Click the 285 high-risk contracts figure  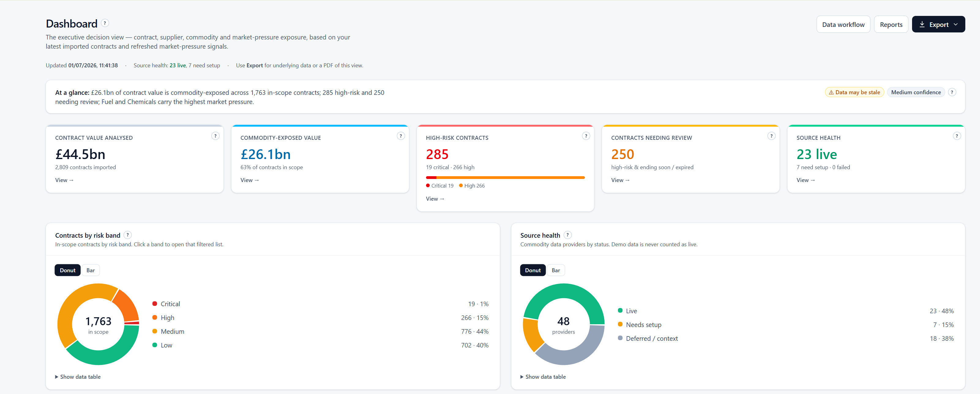[x=437, y=154]
